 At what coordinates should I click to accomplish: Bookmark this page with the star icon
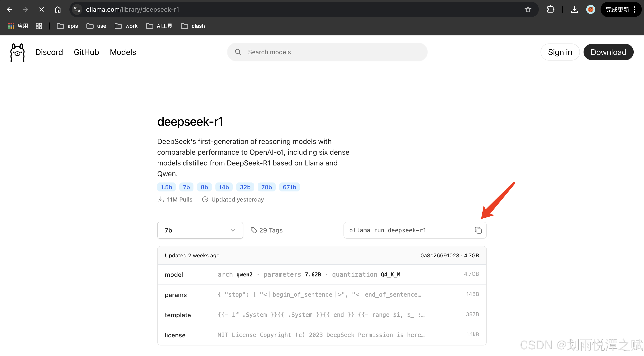[x=528, y=9]
